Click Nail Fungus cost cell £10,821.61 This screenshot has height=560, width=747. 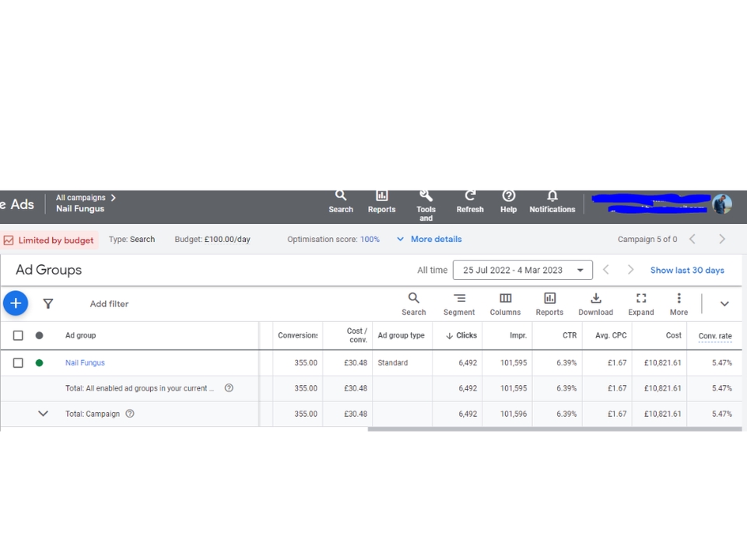663,363
